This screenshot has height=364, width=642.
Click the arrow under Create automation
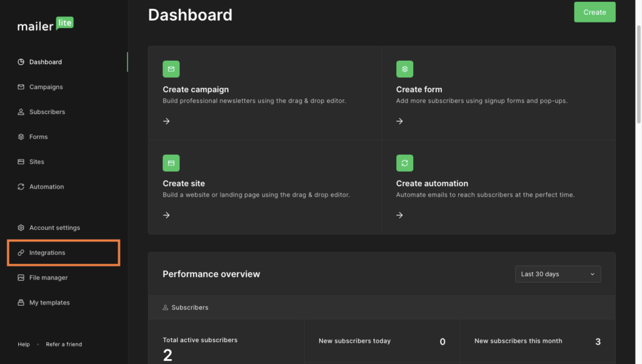(x=400, y=216)
